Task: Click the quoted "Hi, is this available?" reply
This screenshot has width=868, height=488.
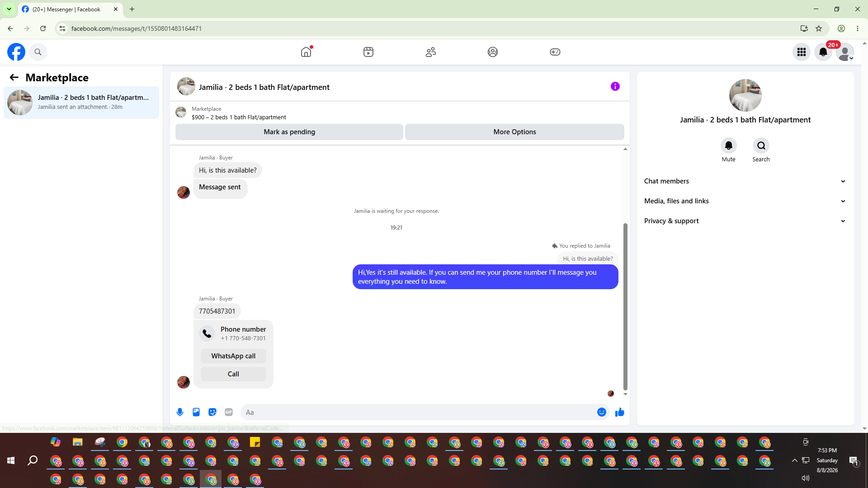Action: [588, 258]
